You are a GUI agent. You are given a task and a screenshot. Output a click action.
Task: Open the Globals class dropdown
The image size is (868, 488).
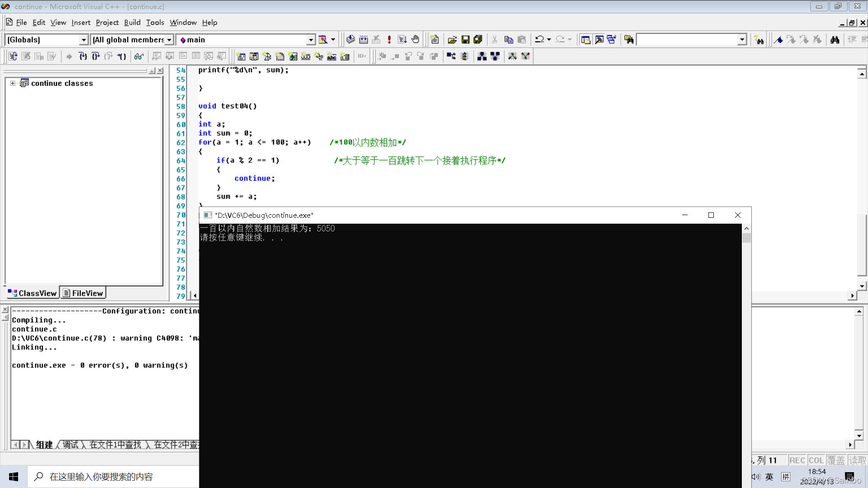[84, 40]
